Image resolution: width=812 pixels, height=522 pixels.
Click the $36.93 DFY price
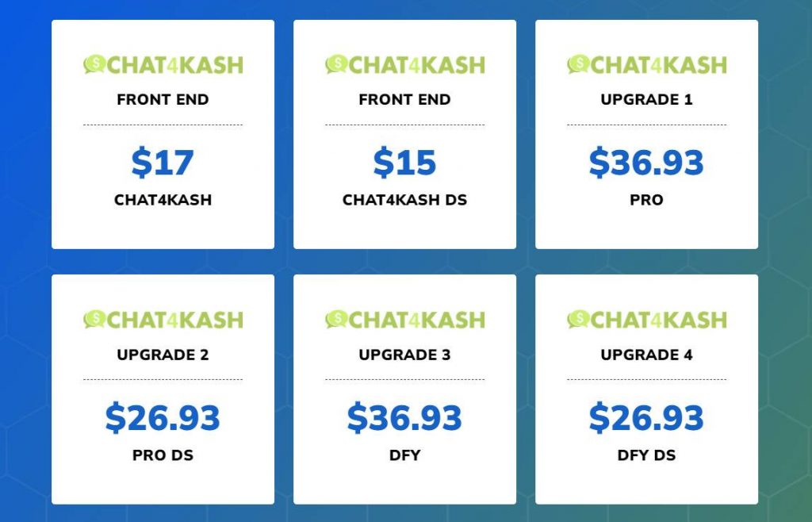click(404, 417)
